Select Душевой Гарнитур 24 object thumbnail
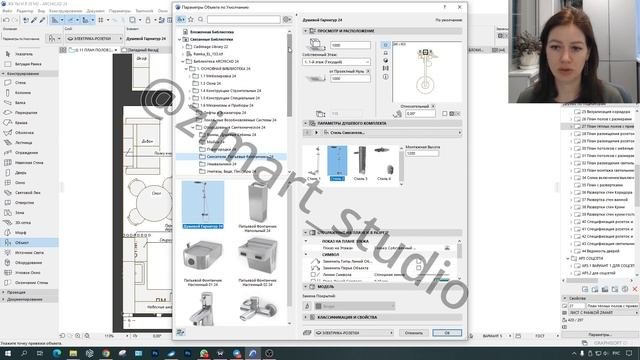The image size is (640, 360). coord(203,205)
